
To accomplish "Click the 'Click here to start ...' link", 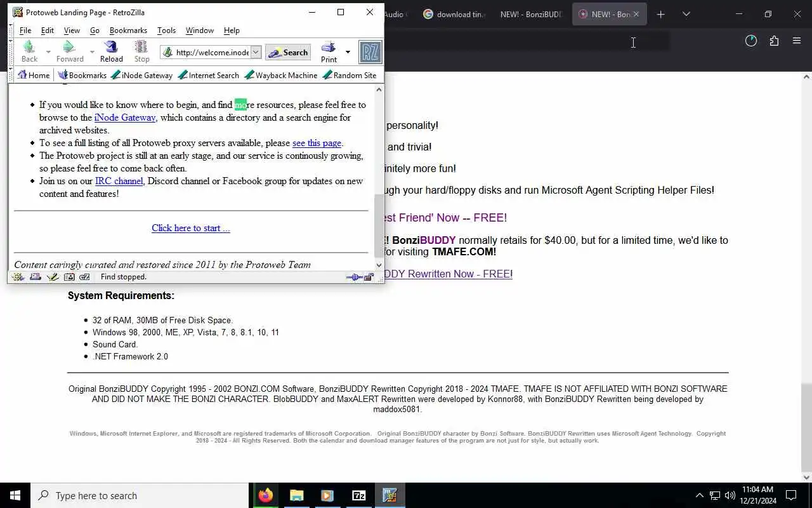I will [x=191, y=228].
